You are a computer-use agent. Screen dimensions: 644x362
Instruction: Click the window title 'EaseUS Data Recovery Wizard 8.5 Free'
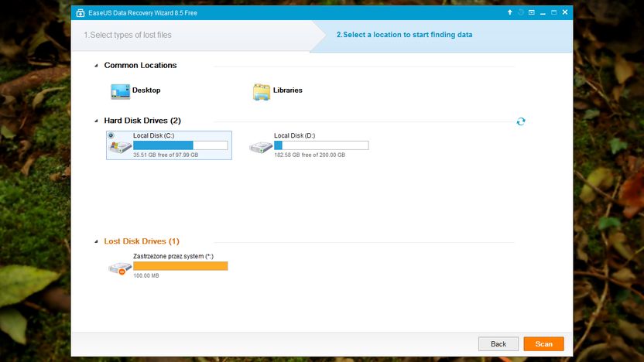[143, 13]
